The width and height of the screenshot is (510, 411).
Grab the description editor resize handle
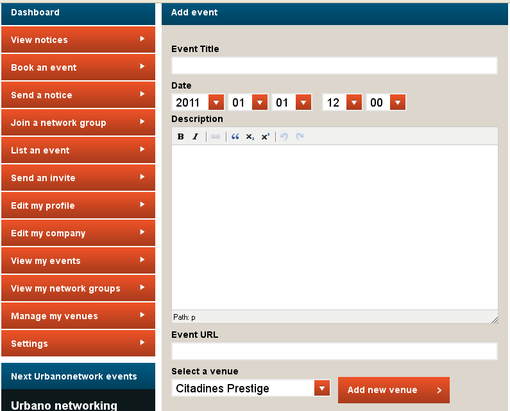pyautogui.click(x=494, y=320)
